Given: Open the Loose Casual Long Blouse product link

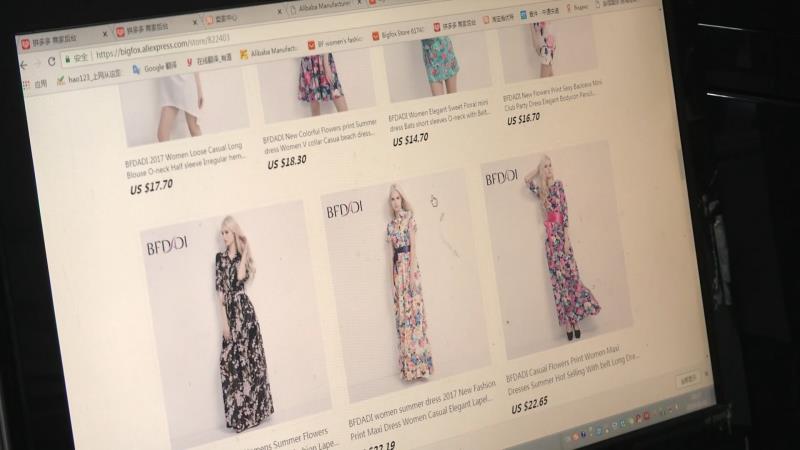Looking at the screenshot, I should click(188, 162).
